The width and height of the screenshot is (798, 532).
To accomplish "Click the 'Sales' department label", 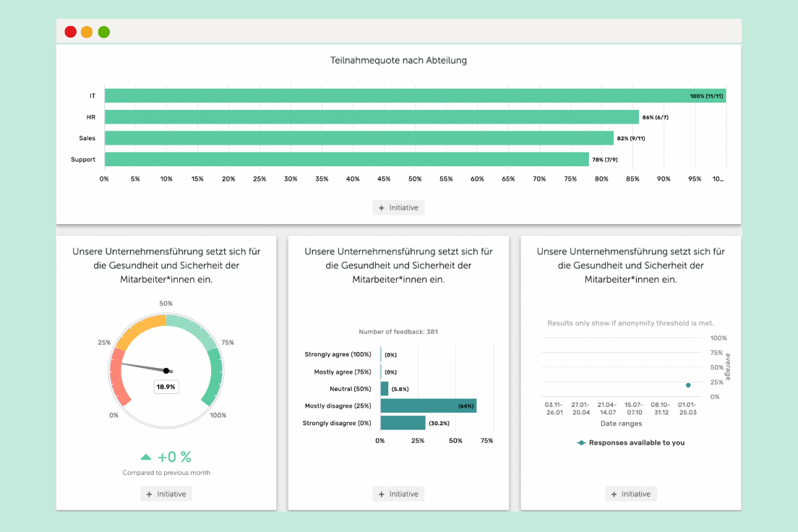I will click(87, 138).
